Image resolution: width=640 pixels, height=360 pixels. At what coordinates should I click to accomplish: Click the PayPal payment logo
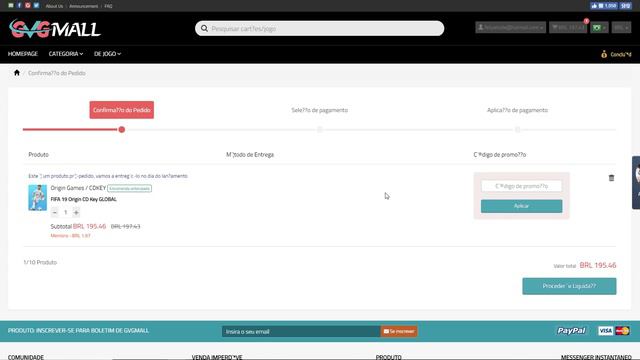[571, 331]
